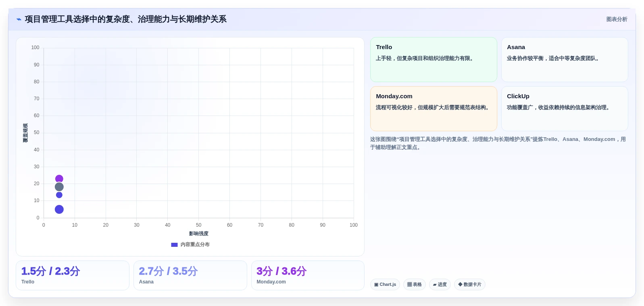Open the orange Monday.com description card
This screenshot has height=306, width=644.
[x=434, y=109]
